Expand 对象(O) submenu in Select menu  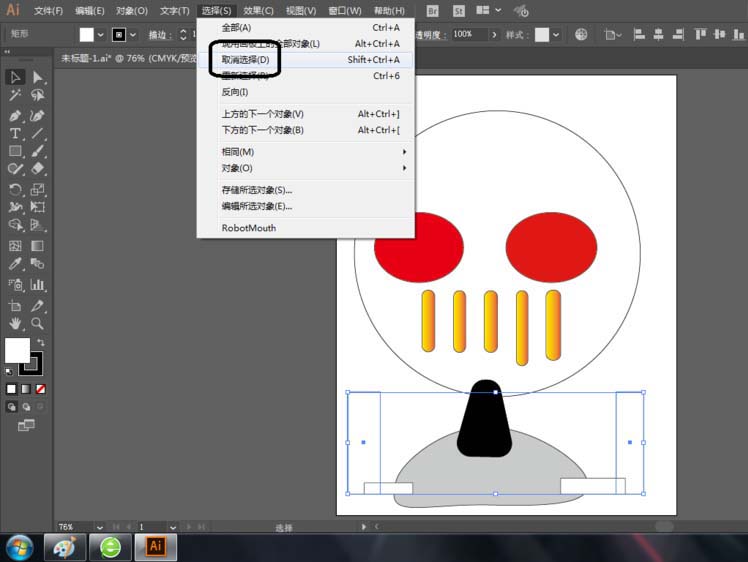coord(306,168)
